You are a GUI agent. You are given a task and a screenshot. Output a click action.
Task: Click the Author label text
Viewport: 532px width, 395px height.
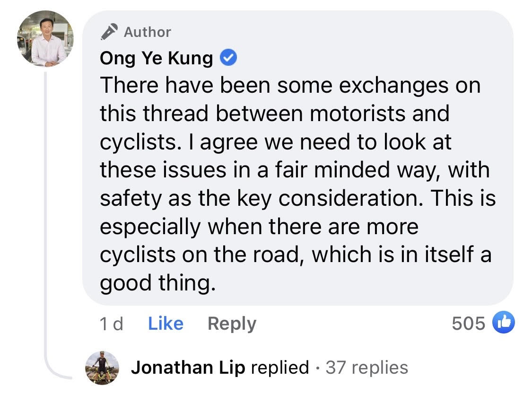[x=147, y=32]
